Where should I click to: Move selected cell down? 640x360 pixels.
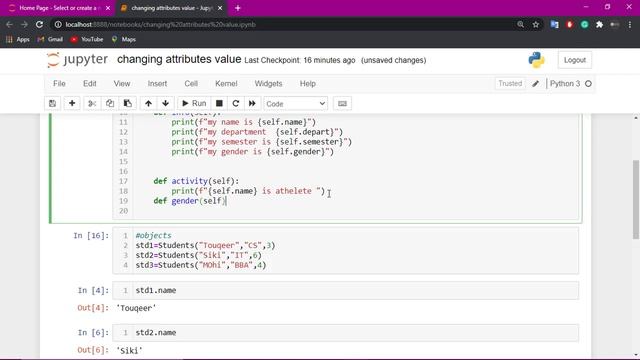point(165,104)
